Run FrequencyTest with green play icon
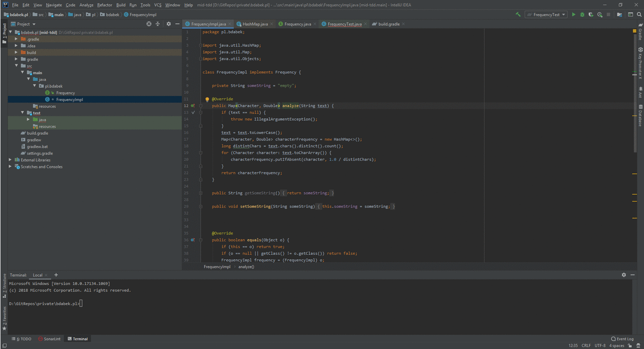The width and height of the screenshot is (644, 349). [573, 15]
